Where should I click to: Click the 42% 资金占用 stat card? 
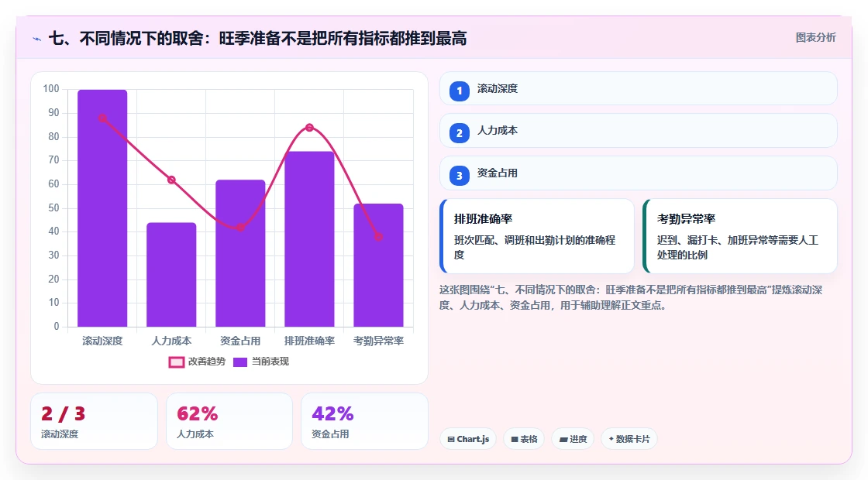[x=364, y=421]
